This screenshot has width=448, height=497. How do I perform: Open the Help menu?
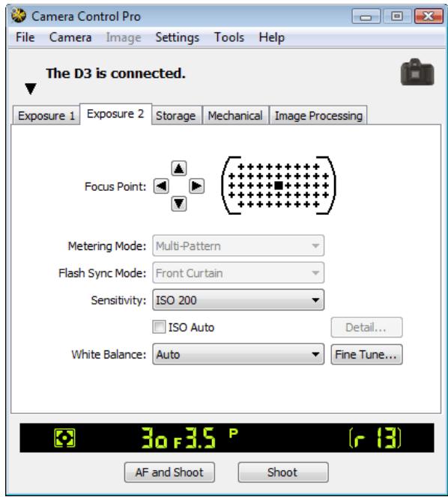pos(272,37)
